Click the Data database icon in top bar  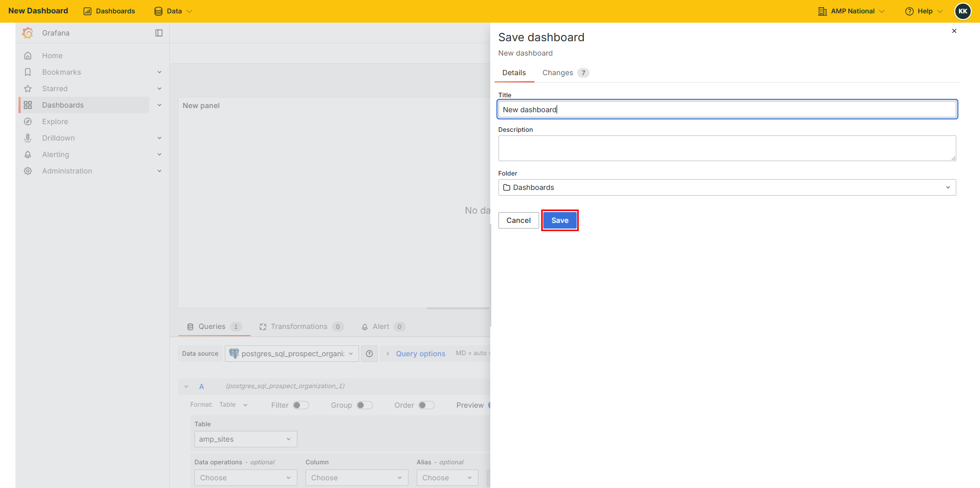pos(158,11)
